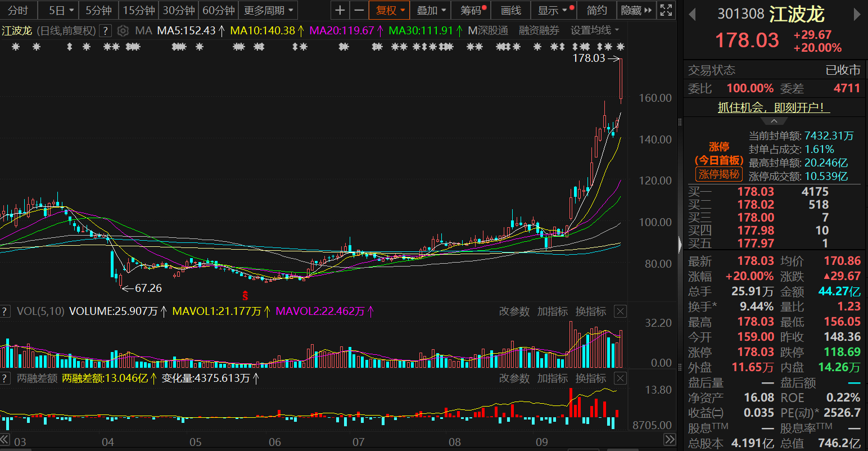The width and height of the screenshot is (868, 451).
Task: Go to previous stock with left arrow
Action: point(692,15)
